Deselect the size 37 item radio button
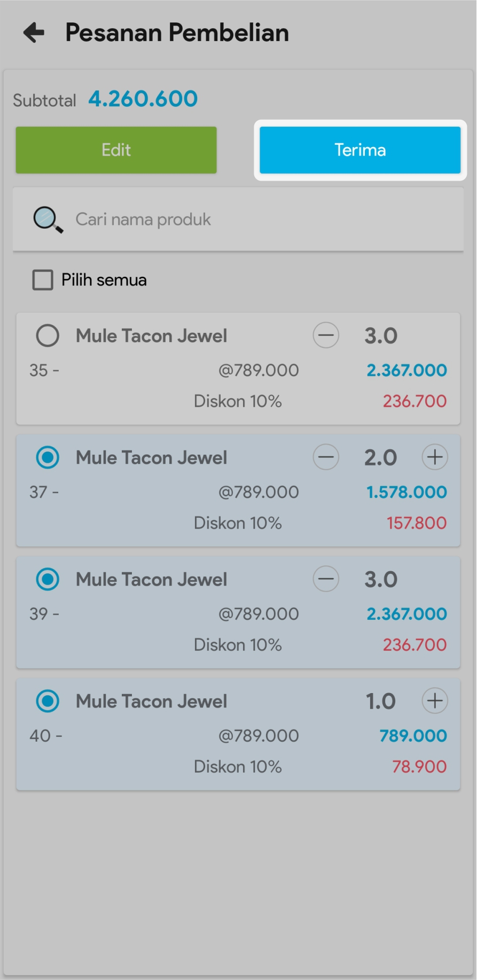The height and width of the screenshot is (980, 477). [48, 458]
